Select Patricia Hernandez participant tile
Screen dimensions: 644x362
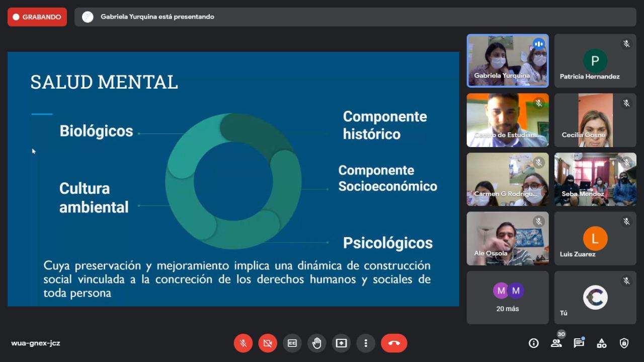[595, 61]
